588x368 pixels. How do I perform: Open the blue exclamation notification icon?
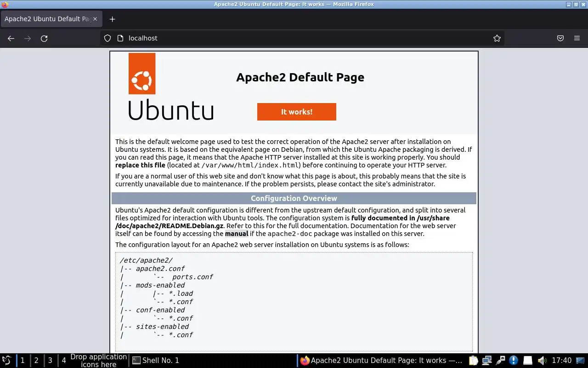[514, 361]
